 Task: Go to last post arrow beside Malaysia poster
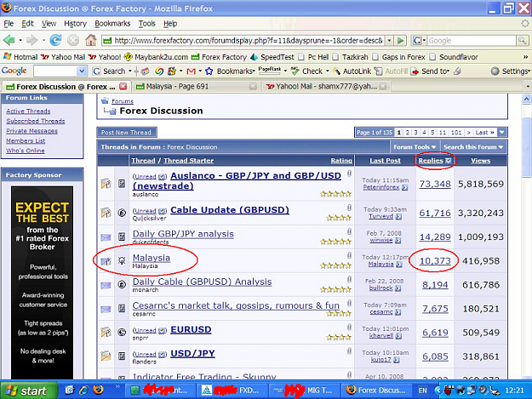(399, 264)
